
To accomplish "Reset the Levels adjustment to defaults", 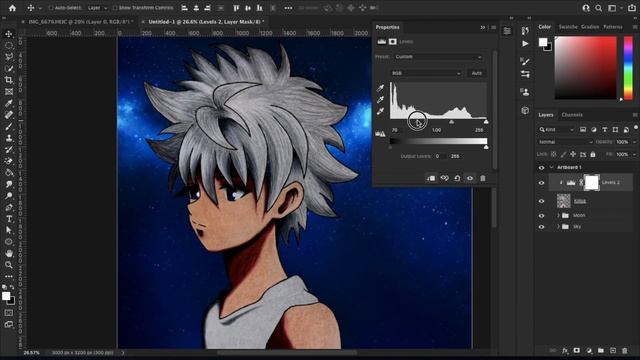I will (x=457, y=178).
